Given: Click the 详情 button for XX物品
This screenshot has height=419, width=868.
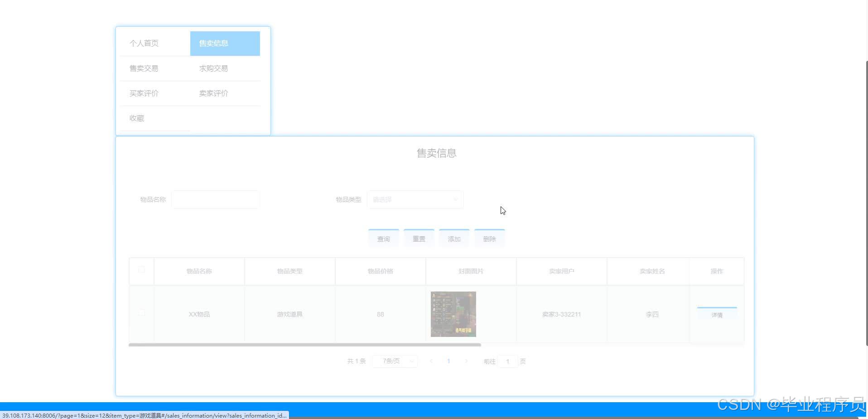Looking at the screenshot, I should click(x=717, y=315).
